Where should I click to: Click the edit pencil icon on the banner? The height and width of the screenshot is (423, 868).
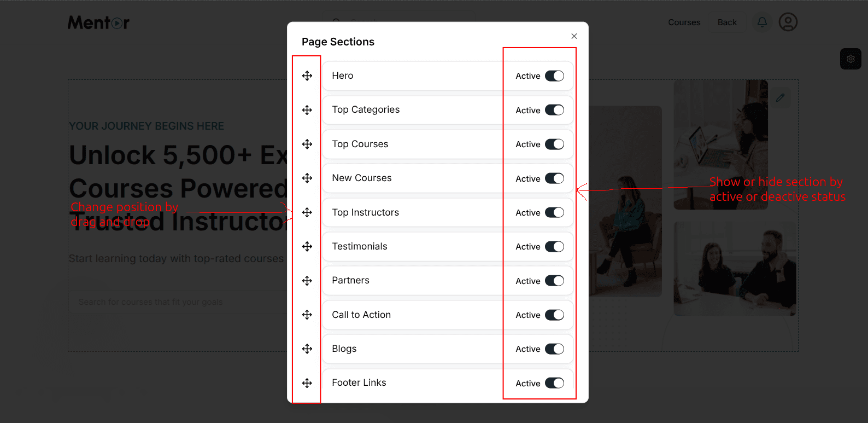(x=781, y=97)
